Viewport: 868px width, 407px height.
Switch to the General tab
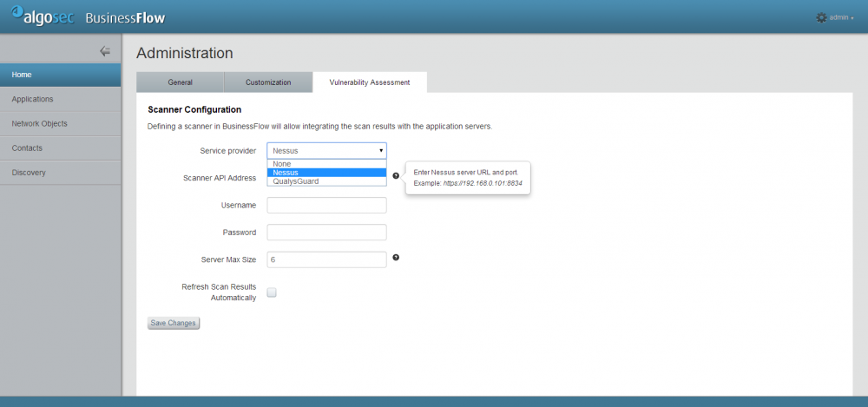180,82
